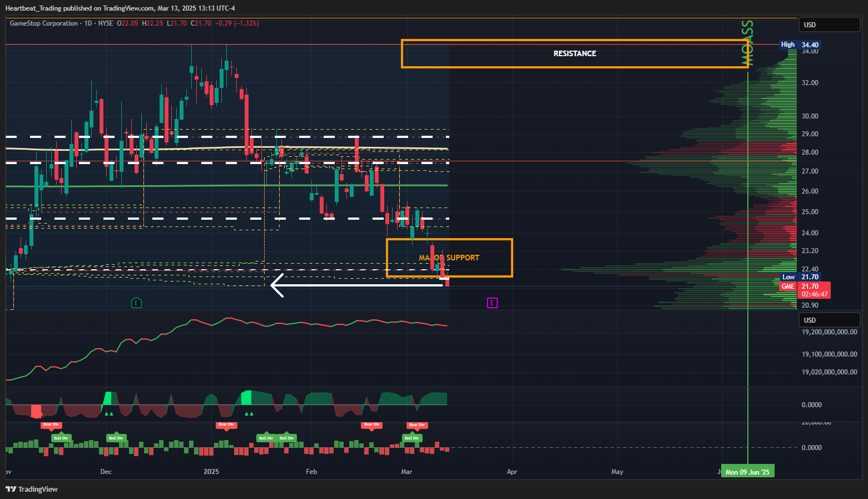Click the TradingView logo at bottom left
Image resolution: width=868 pixels, height=499 pixels.
tap(32, 489)
